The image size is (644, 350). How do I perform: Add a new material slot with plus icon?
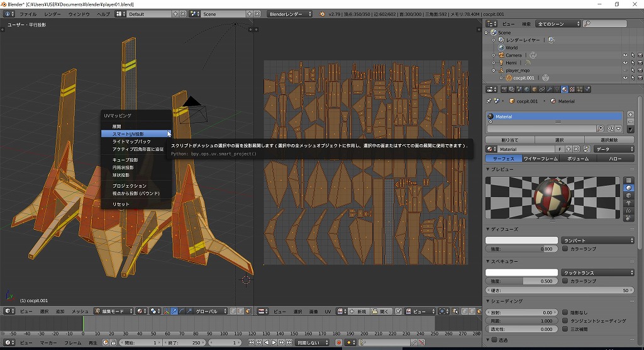631,114
